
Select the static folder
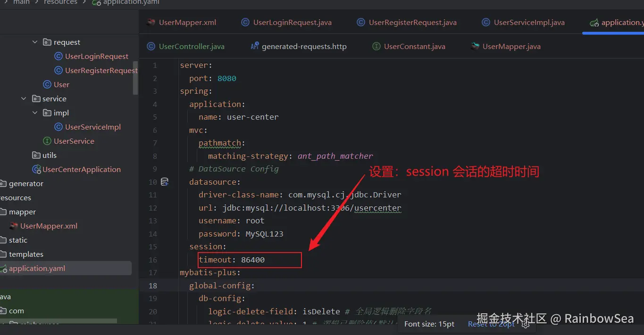pyautogui.click(x=18, y=240)
